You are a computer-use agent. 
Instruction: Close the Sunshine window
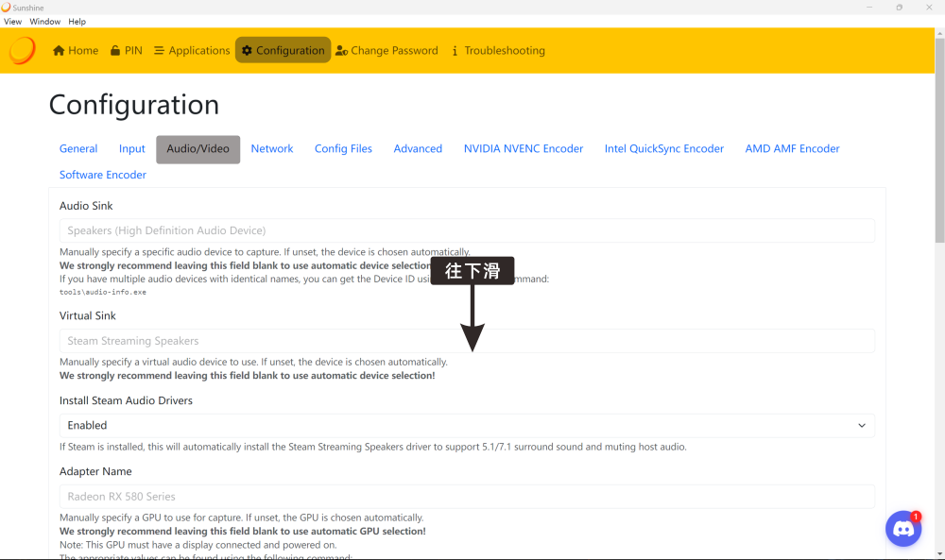click(929, 8)
